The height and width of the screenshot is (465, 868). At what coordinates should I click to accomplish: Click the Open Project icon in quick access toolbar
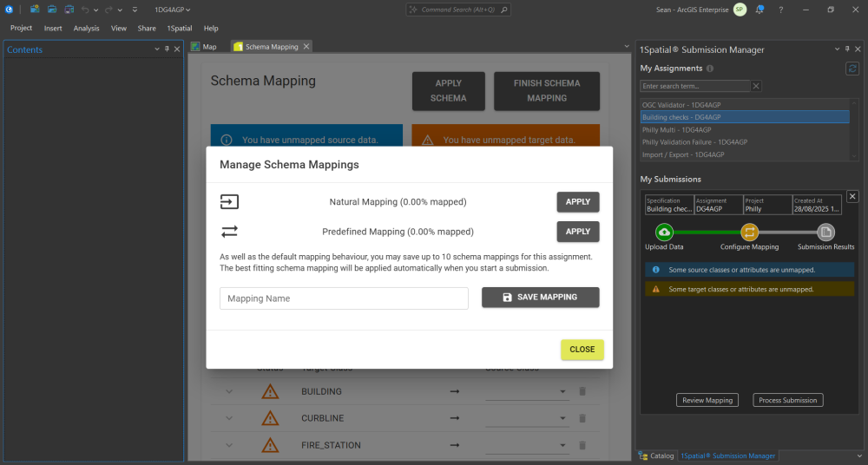pyautogui.click(x=51, y=10)
